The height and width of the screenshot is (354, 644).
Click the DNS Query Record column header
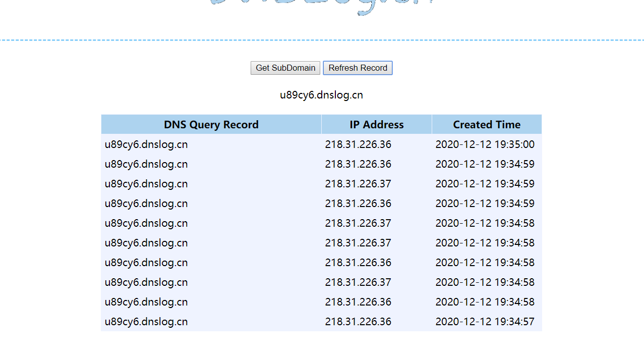tap(211, 125)
